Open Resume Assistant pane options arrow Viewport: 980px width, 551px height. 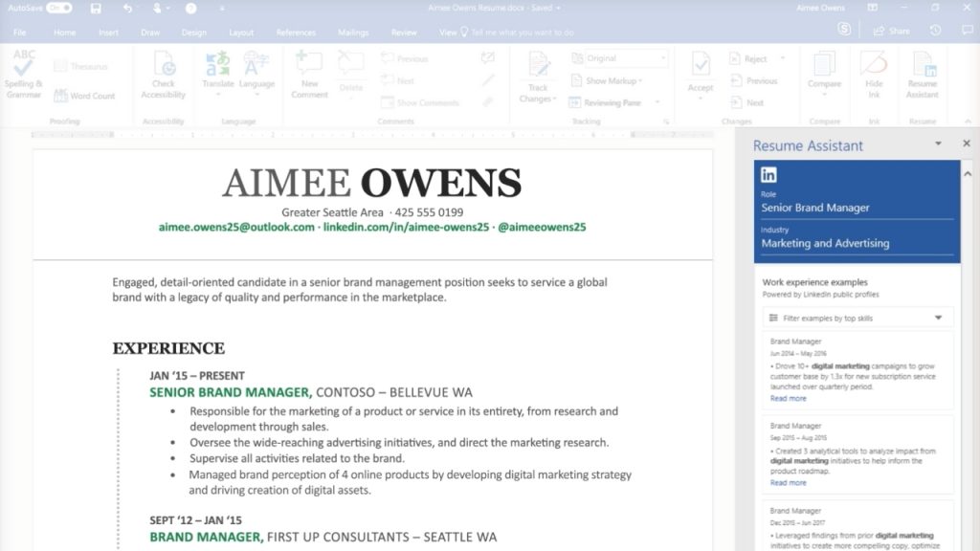pyautogui.click(x=938, y=143)
